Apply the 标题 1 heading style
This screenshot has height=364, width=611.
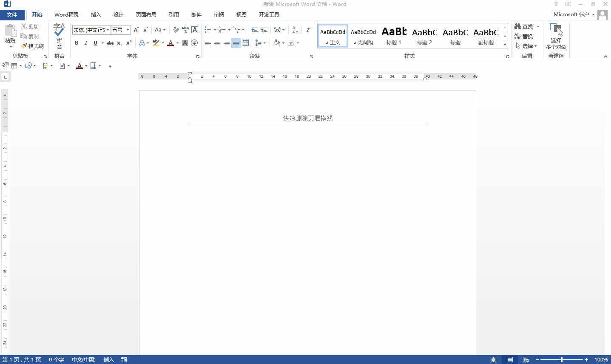tap(394, 36)
